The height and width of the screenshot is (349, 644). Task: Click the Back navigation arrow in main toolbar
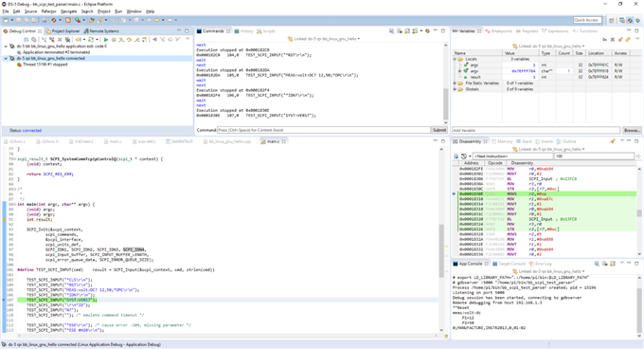157,20
